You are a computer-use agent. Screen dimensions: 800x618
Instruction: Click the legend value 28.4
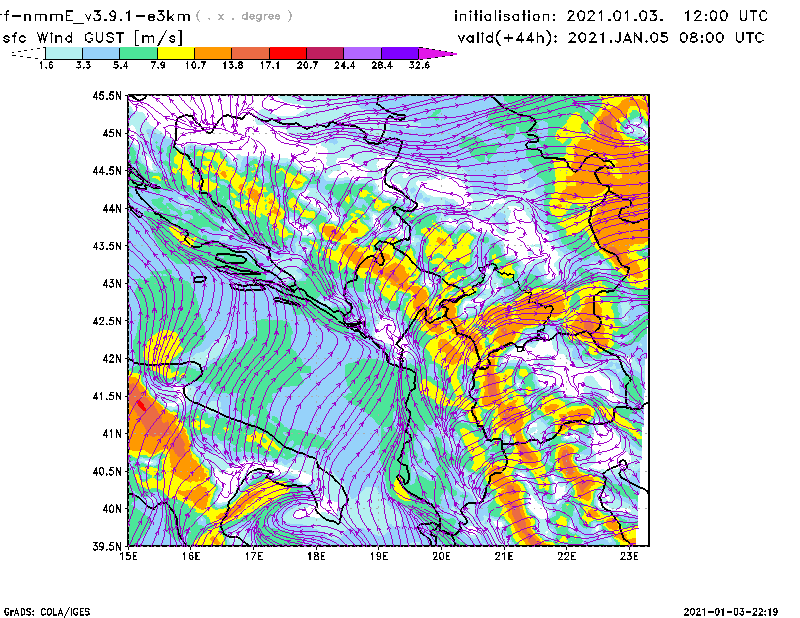382,65
